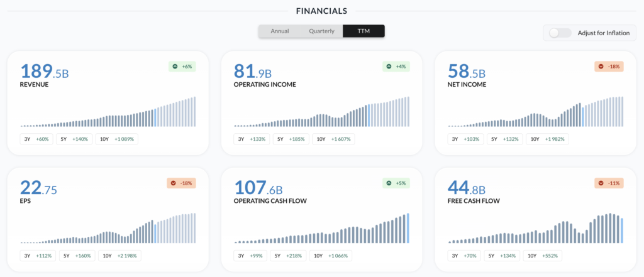Click the down-arrow icon on Free Cash Flow card
Viewport: 644px width, 277px height.
[x=602, y=183]
